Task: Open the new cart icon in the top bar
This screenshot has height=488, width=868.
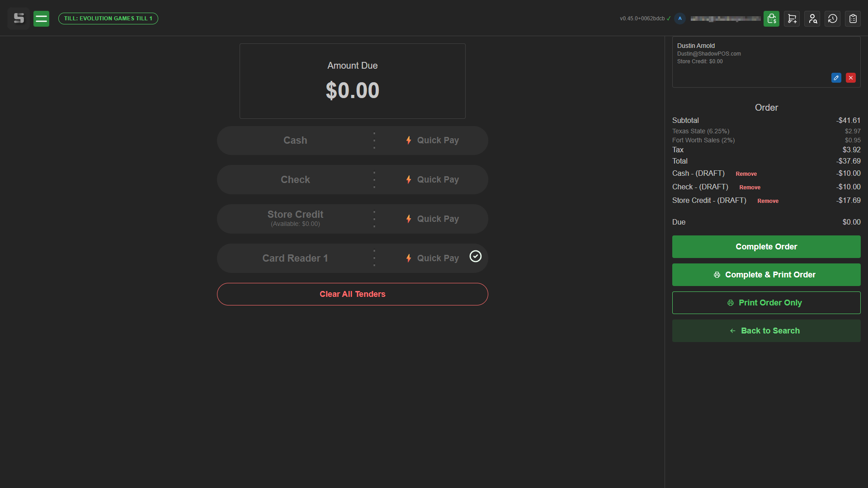Action: click(x=792, y=19)
